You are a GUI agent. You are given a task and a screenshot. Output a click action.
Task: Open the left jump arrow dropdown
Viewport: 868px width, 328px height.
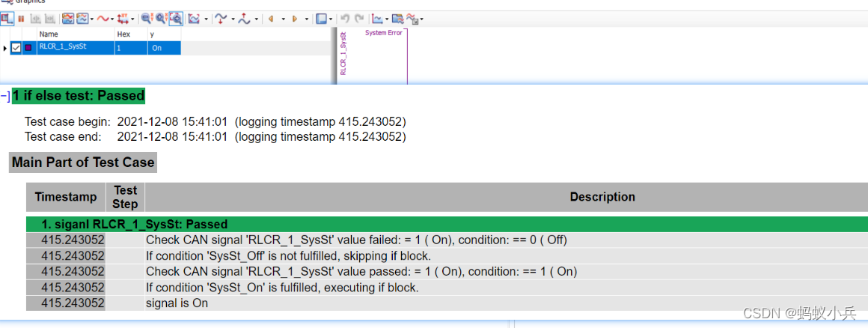(283, 19)
